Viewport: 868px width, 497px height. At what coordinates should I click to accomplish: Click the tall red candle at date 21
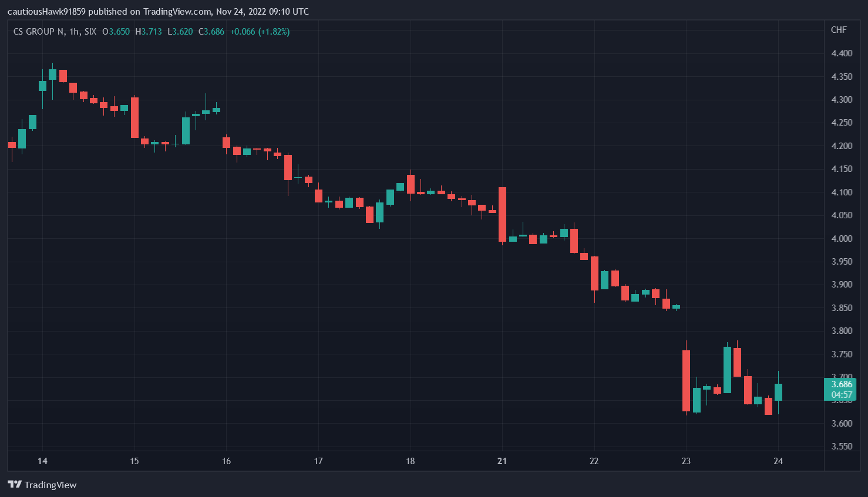coord(502,214)
